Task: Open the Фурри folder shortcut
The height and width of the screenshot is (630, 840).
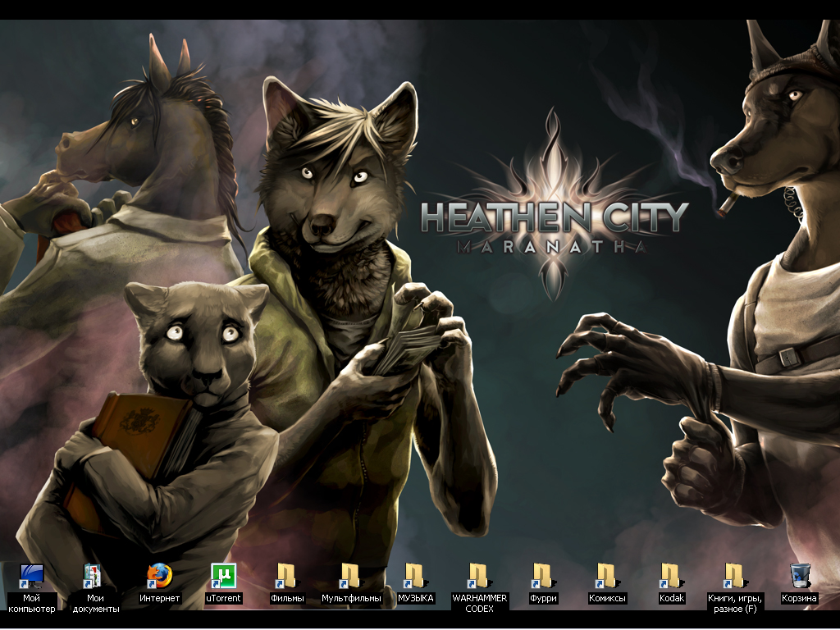Action: click(x=543, y=577)
